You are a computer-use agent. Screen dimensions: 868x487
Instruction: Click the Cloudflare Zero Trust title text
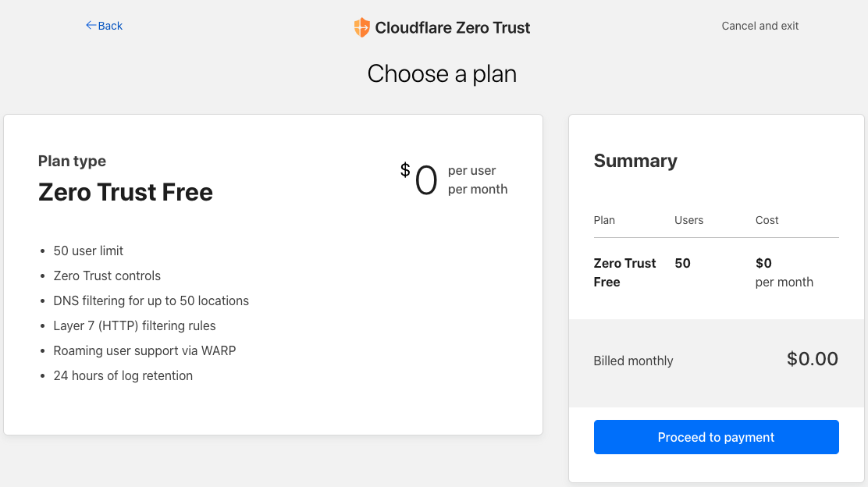coord(452,27)
